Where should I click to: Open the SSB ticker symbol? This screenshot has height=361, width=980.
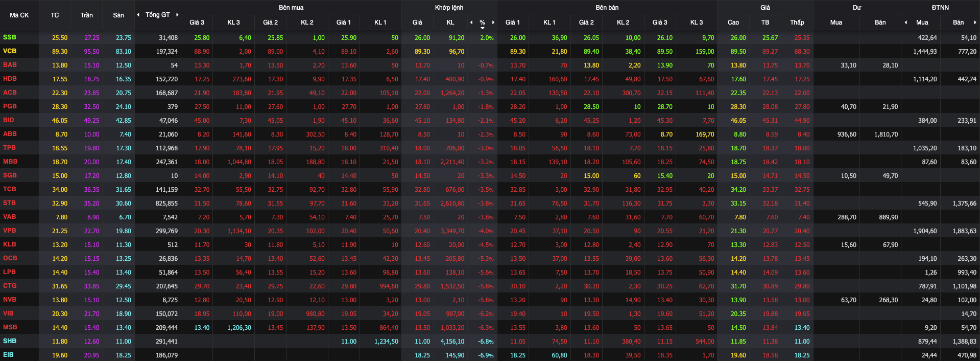tap(9, 37)
